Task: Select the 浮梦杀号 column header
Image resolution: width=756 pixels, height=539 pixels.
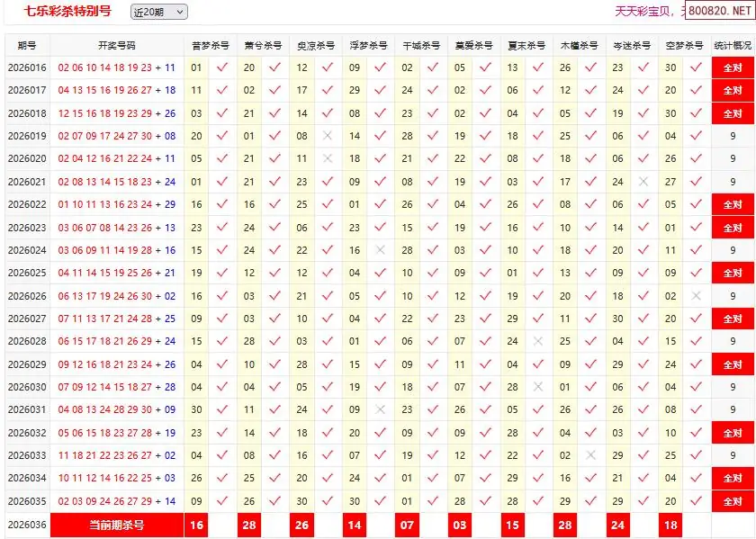Action: pos(368,45)
